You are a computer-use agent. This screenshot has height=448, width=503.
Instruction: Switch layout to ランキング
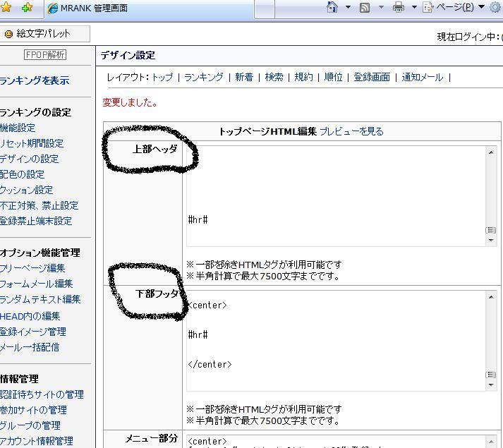pyautogui.click(x=204, y=77)
